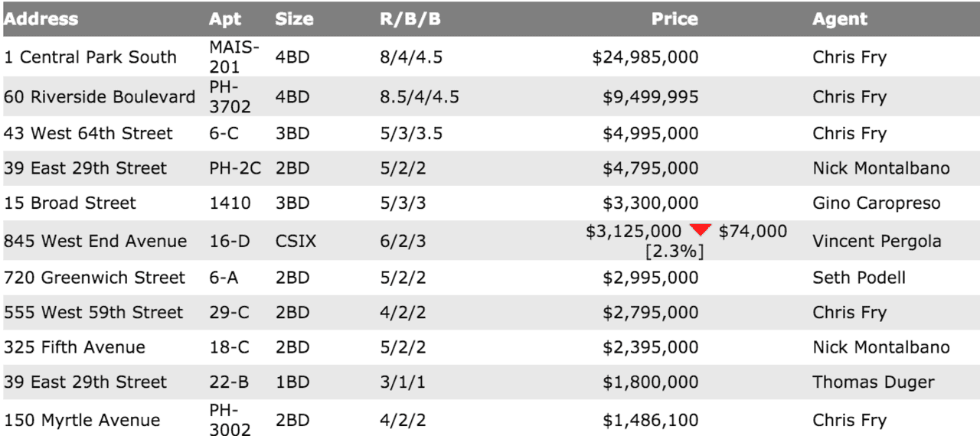The image size is (980, 436).
Task: Open the 325 Fifth Avenue listing
Action: (x=74, y=347)
